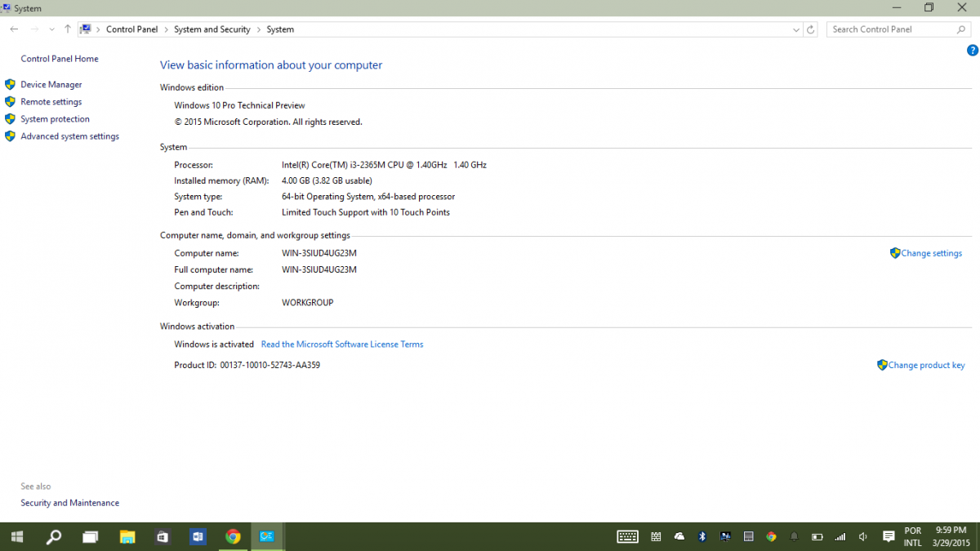Open OneDrive cloud tray icon

(x=679, y=536)
